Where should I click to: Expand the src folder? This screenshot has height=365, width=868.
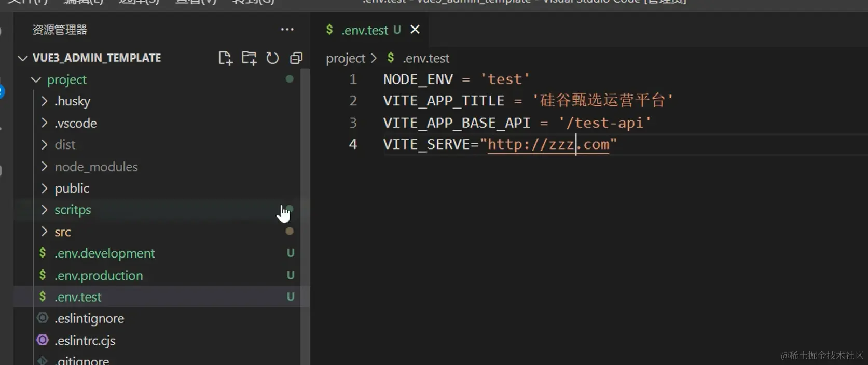pos(45,232)
